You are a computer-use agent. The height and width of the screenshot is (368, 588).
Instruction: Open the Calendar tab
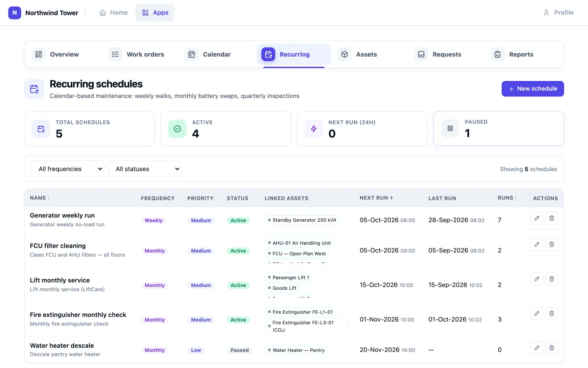(x=209, y=54)
